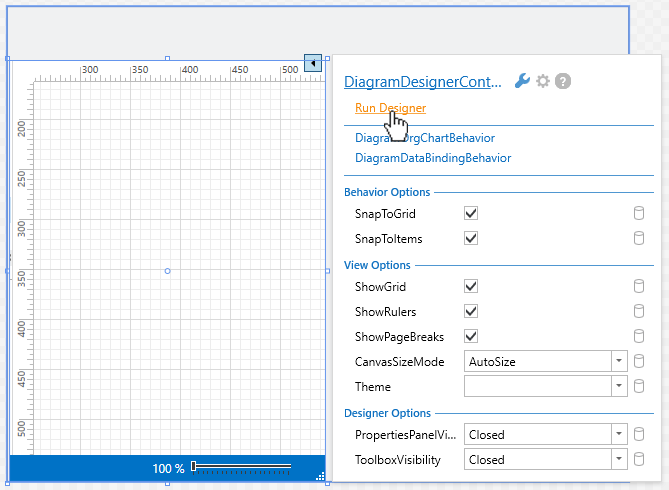
Task: Open the DiagramOrgChartBehavior link
Action: (x=424, y=138)
